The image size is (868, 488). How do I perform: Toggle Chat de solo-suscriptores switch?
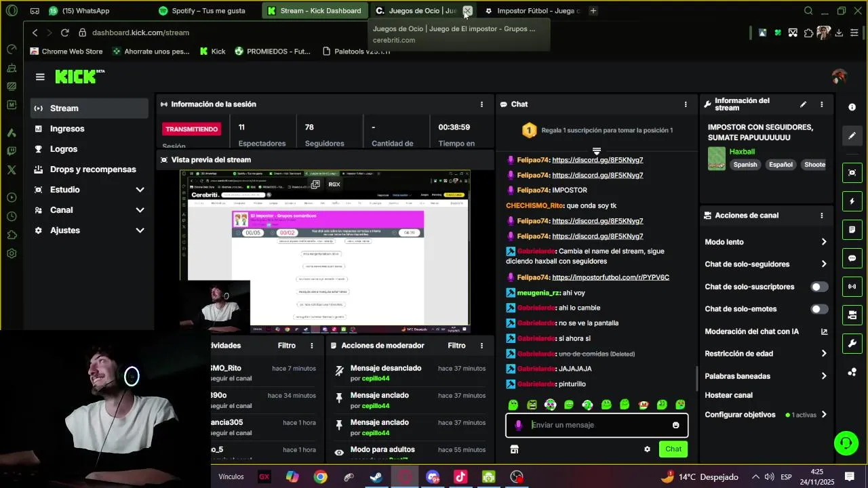819,287
